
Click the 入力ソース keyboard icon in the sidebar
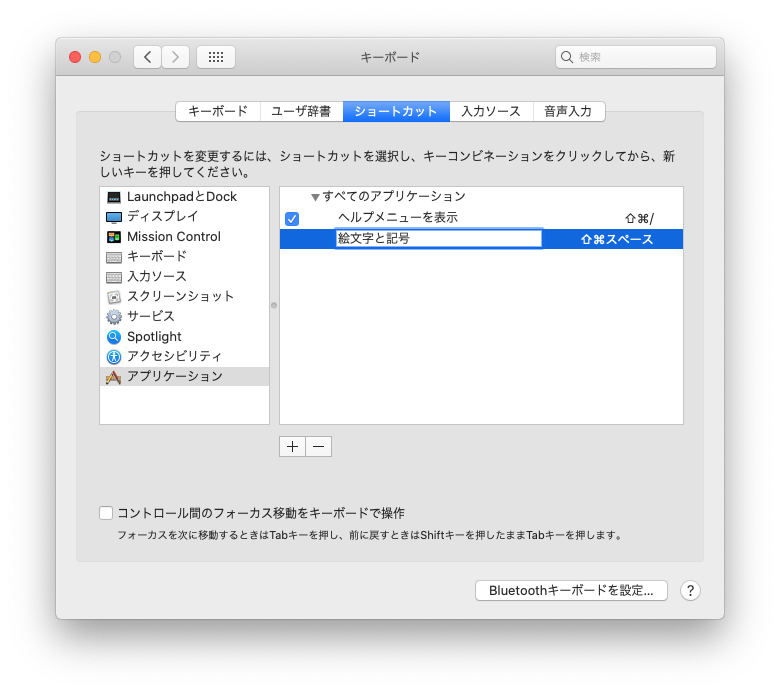click(x=114, y=277)
